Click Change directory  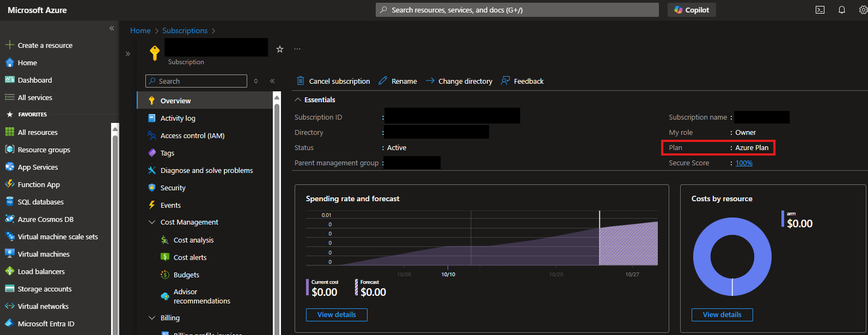pyautogui.click(x=459, y=81)
